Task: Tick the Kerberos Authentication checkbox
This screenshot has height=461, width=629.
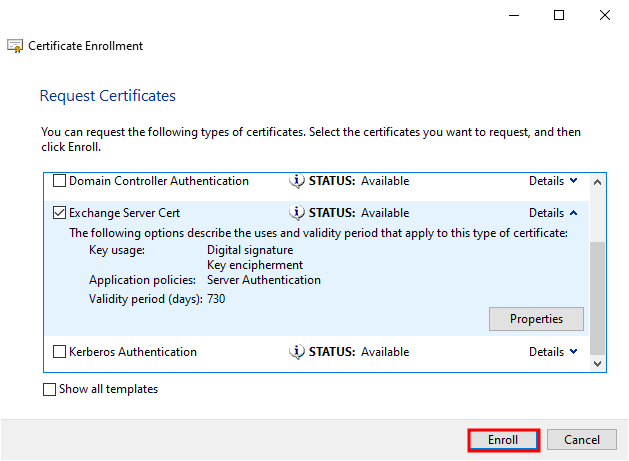Action: [59, 352]
